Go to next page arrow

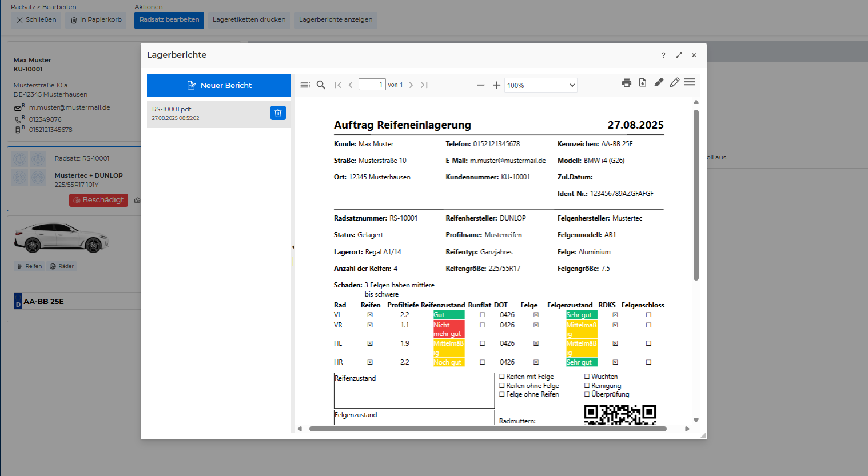coord(411,85)
